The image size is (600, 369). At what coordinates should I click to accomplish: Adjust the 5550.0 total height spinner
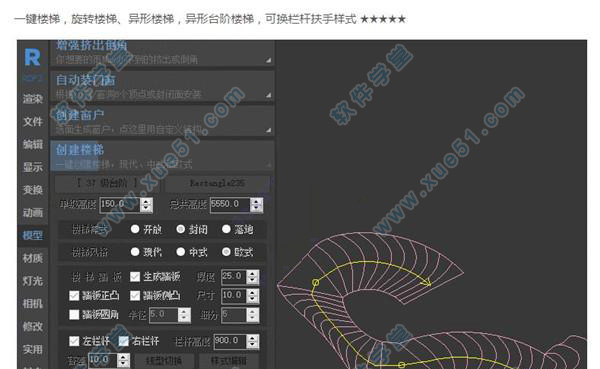point(256,205)
